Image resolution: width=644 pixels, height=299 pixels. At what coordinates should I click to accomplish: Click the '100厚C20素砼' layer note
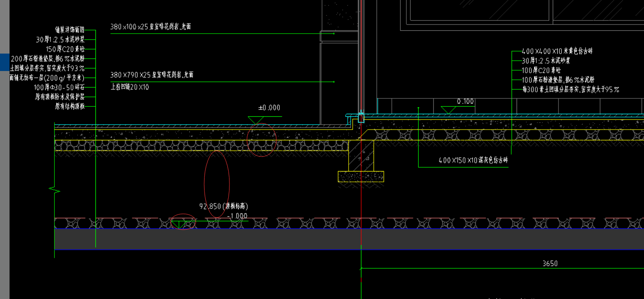[x=541, y=70]
